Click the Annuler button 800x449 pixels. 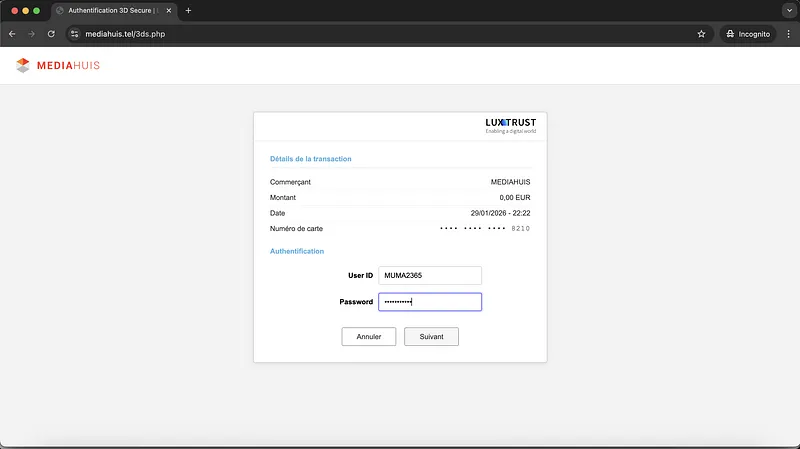pos(368,337)
